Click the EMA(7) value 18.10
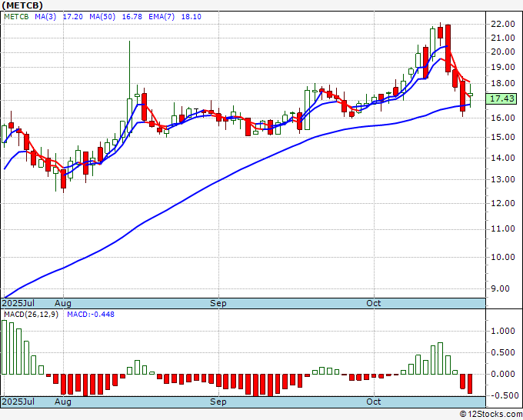The width and height of the screenshot is (523, 420). [x=191, y=17]
